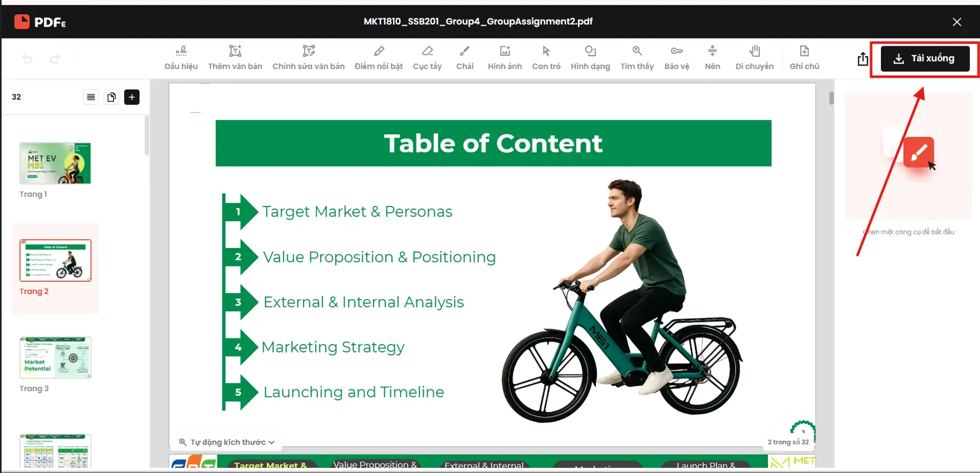Image resolution: width=980 pixels, height=473 pixels.
Task: Open the Hình dạng shapes tool
Action: click(x=591, y=58)
